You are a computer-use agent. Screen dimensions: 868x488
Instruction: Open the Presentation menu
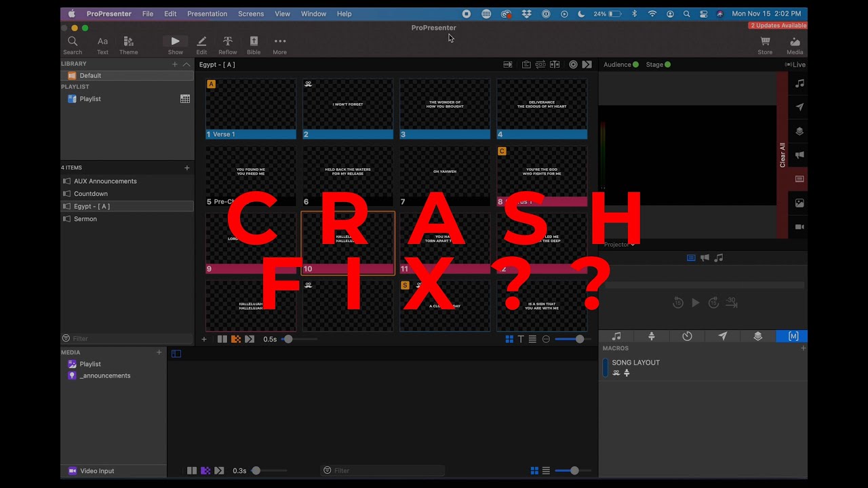[207, 14]
